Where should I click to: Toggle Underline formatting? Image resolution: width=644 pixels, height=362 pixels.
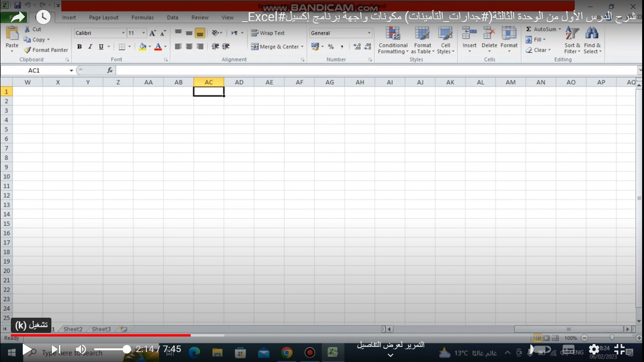click(101, 47)
